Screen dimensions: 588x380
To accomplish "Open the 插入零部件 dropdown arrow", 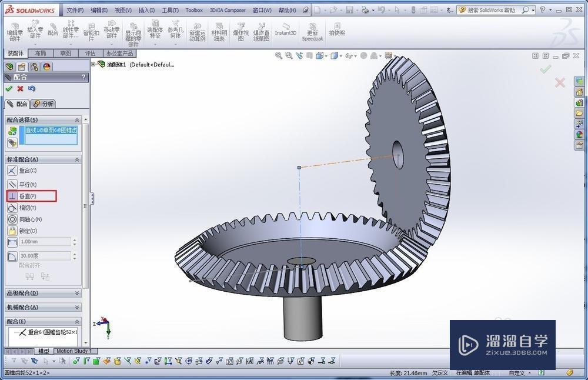I will click(35, 44).
